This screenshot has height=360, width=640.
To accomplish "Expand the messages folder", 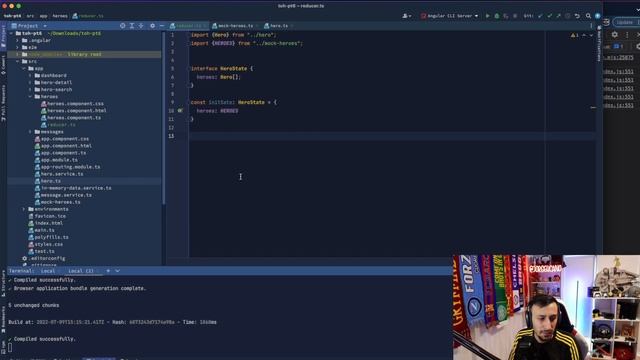I will (x=30, y=132).
